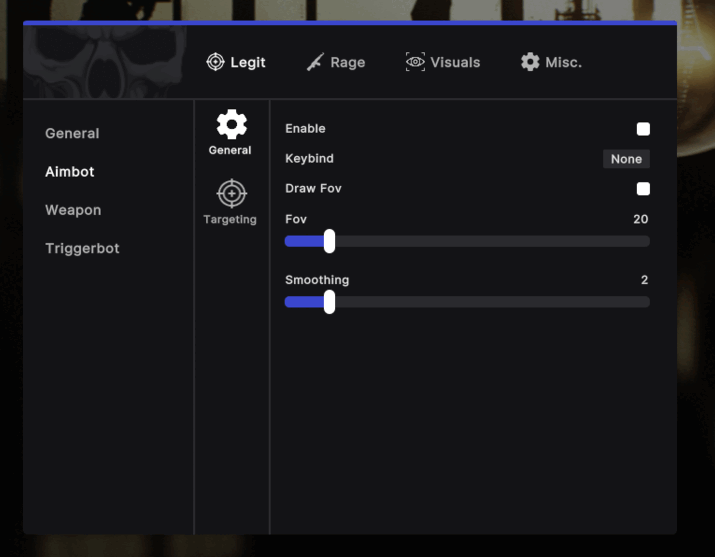Click the Smoothing label text
This screenshot has width=715, height=557.
pos(317,280)
